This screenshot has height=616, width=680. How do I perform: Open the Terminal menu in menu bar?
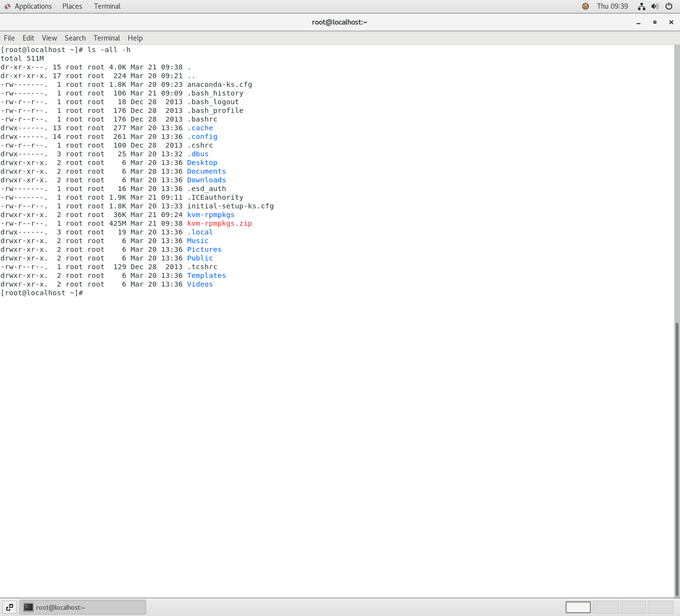pyautogui.click(x=107, y=38)
